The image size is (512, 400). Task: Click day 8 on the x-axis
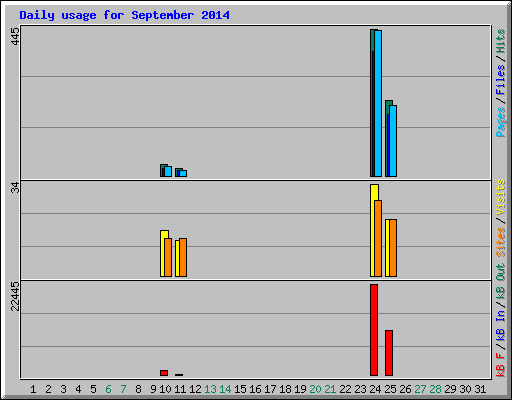pos(138,389)
